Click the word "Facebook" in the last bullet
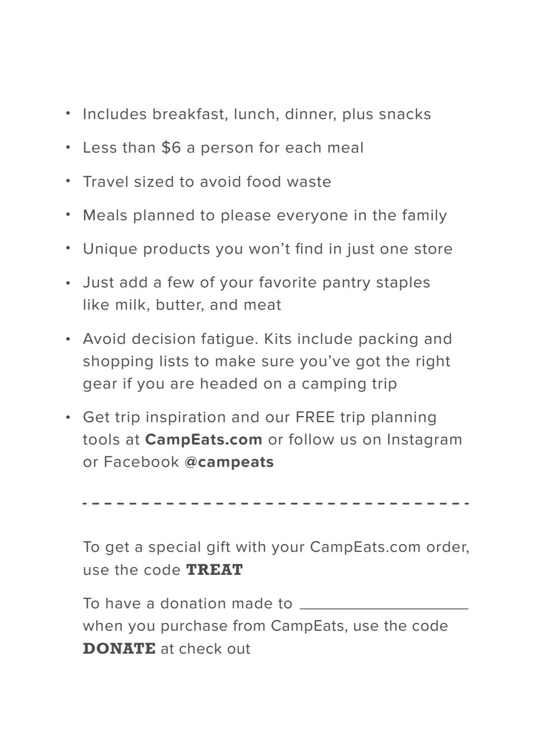 141,462
